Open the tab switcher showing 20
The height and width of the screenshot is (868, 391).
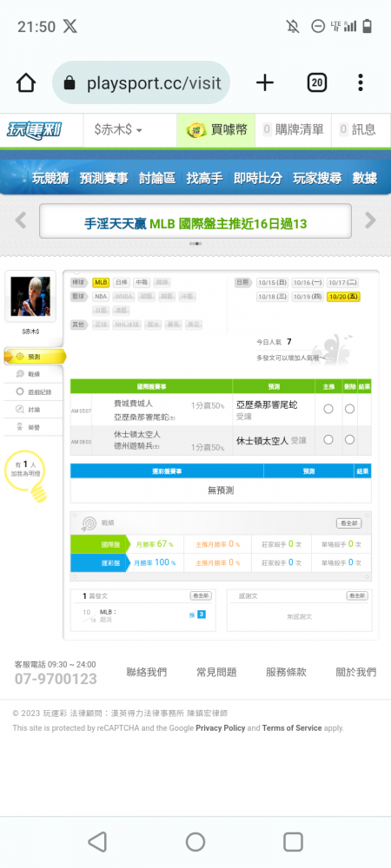(317, 83)
